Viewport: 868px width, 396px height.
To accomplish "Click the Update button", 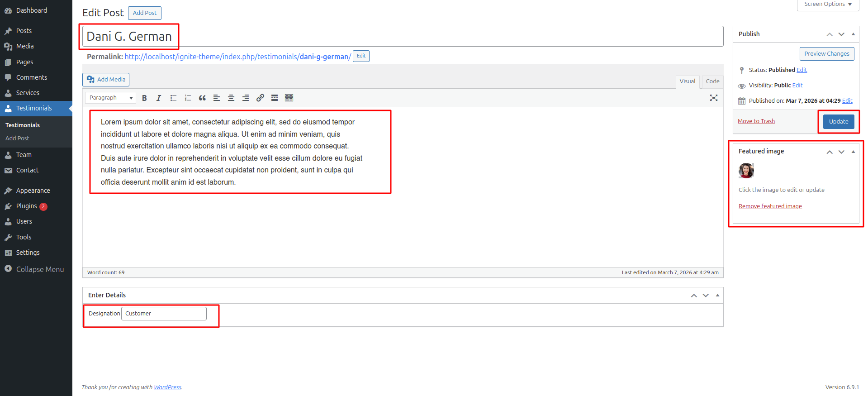I will tap(839, 122).
